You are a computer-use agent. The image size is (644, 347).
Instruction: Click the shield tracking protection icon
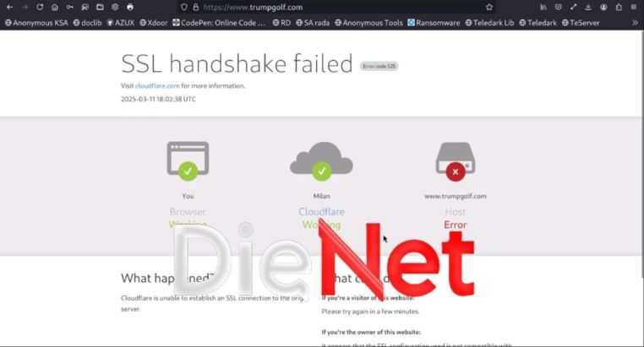(x=184, y=7)
